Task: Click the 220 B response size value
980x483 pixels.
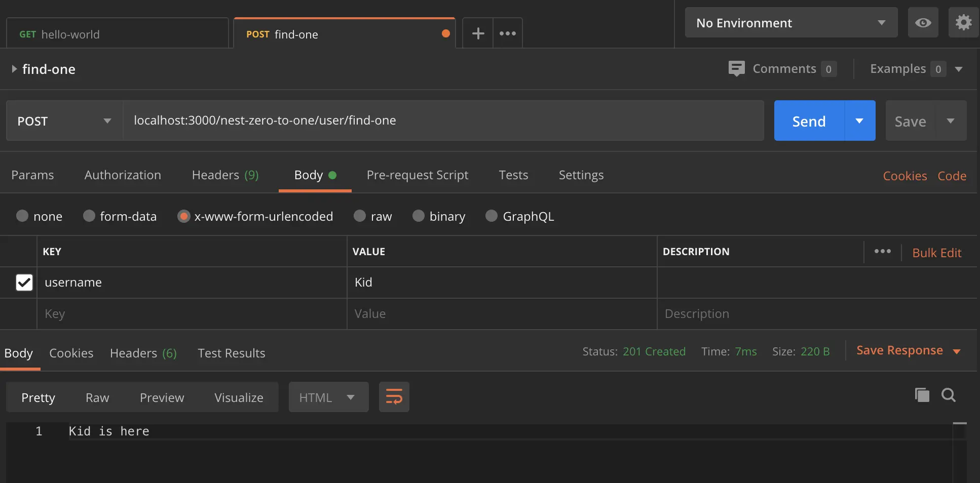Action: pyautogui.click(x=815, y=351)
